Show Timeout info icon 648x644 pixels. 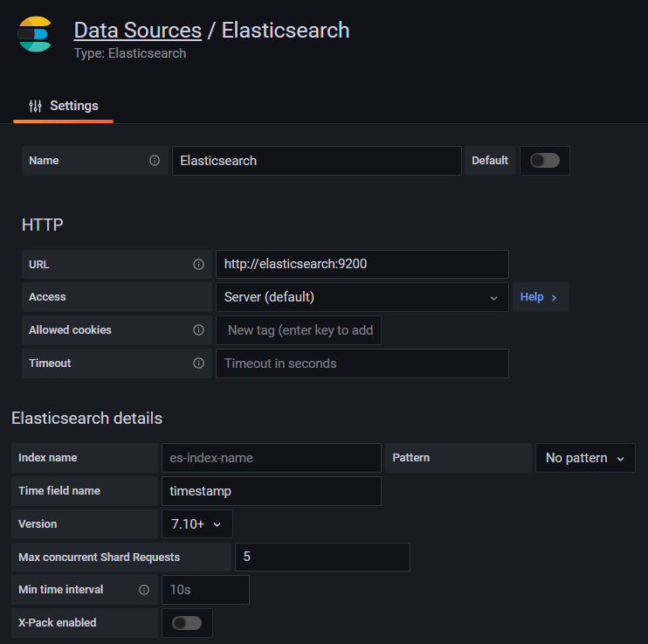coord(198,363)
